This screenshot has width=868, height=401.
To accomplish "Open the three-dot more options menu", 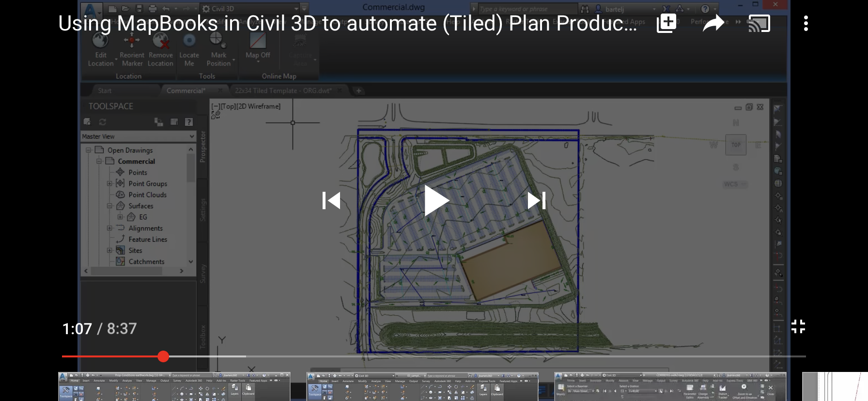I will tap(806, 23).
